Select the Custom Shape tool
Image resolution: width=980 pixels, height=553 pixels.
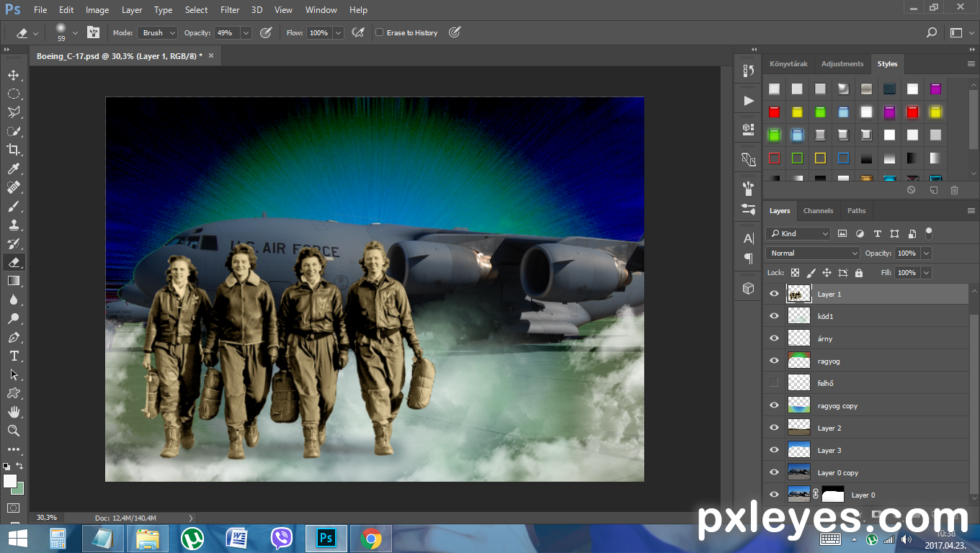tap(14, 393)
